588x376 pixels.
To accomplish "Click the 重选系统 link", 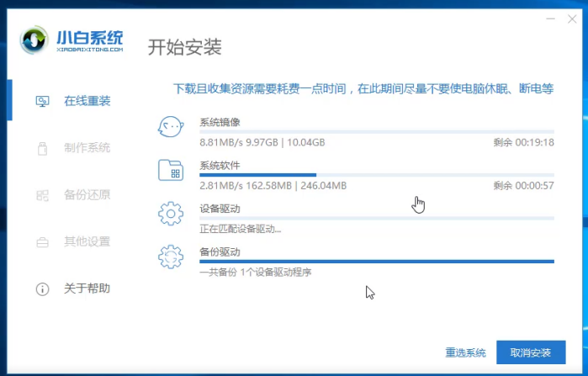I will [465, 352].
